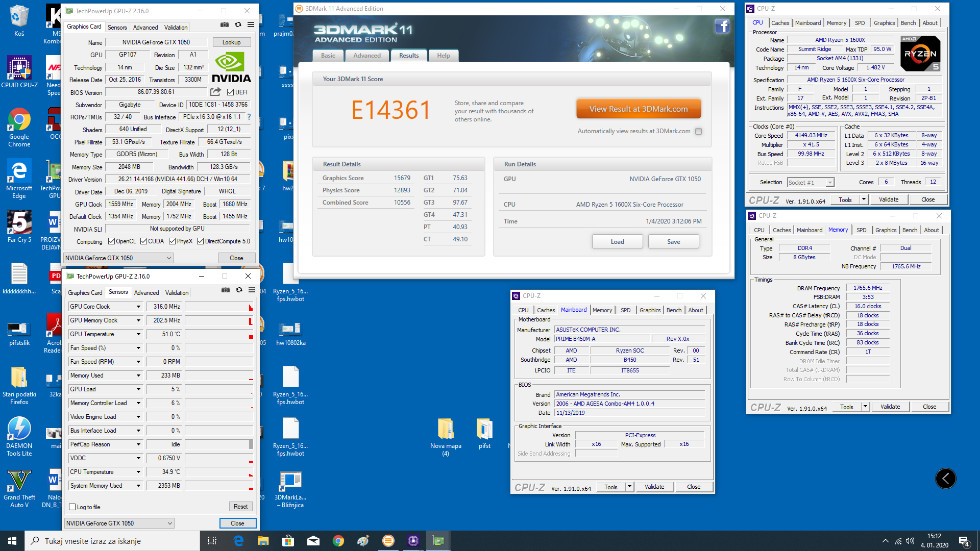
Task: Toggle the OpenCL checkbox in GPU-Z
Action: (x=111, y=241)
